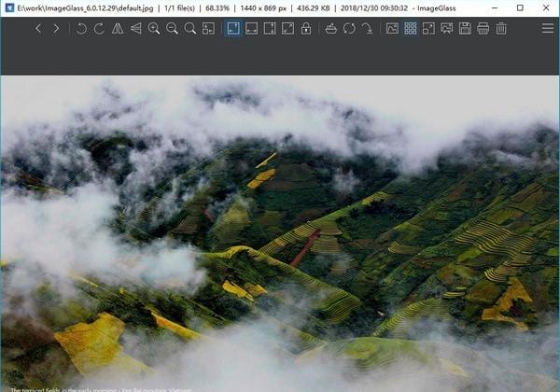Enable scale to fill mode
The width and height of the screenshot is (560, 392).
pos(287,29)
